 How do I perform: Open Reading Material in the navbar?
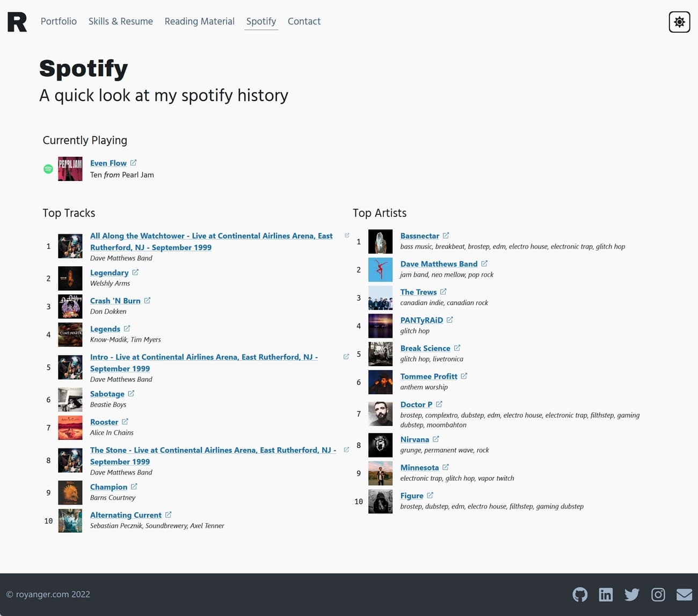pyautogui.click(x=200, y=21)
